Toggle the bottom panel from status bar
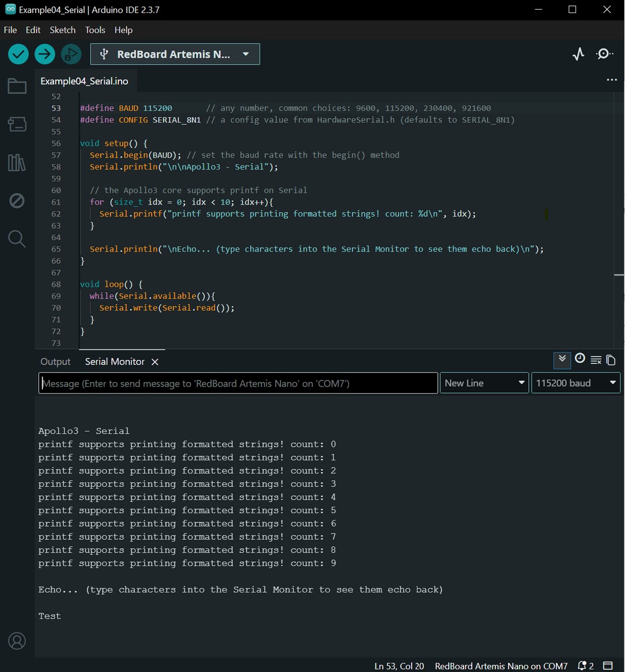Viewport: 625px width, 672px height. click(608, 666)
